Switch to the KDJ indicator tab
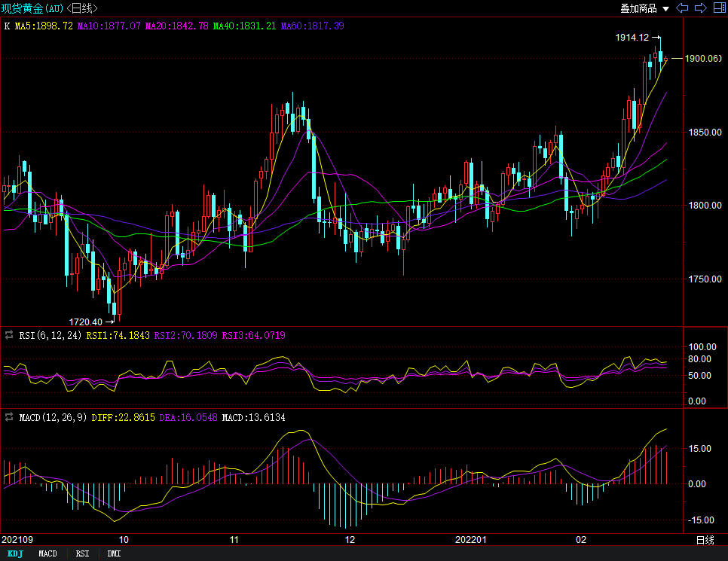Screen dimensions: 728x561 [x=15, y=554]
